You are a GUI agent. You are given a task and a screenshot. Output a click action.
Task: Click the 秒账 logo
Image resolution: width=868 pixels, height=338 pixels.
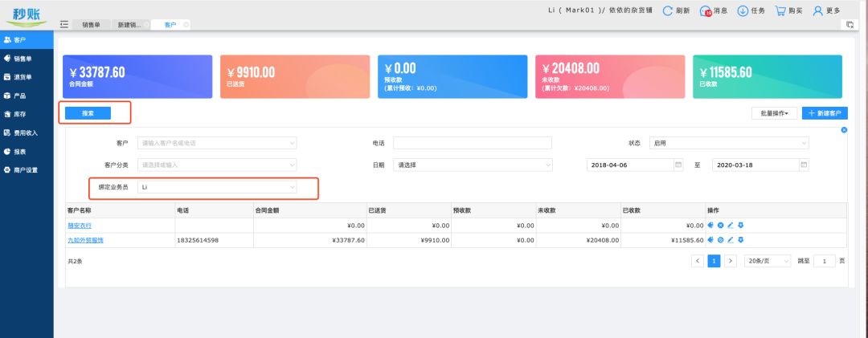tap(27, 15)
